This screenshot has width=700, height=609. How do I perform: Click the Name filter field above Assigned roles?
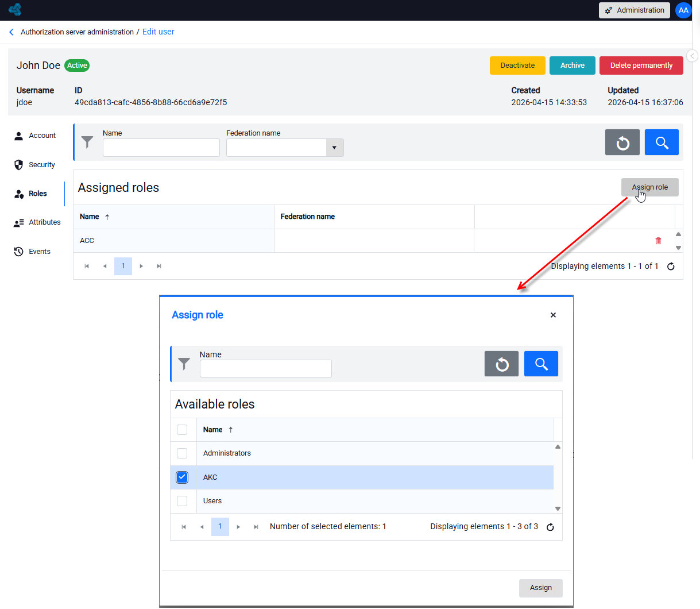click(161, 148)
